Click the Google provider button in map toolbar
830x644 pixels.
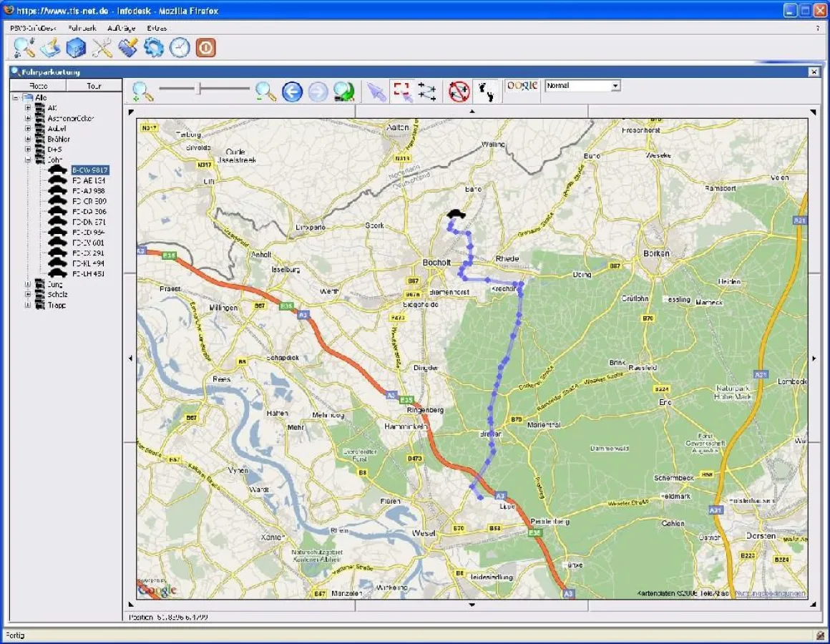522,86
